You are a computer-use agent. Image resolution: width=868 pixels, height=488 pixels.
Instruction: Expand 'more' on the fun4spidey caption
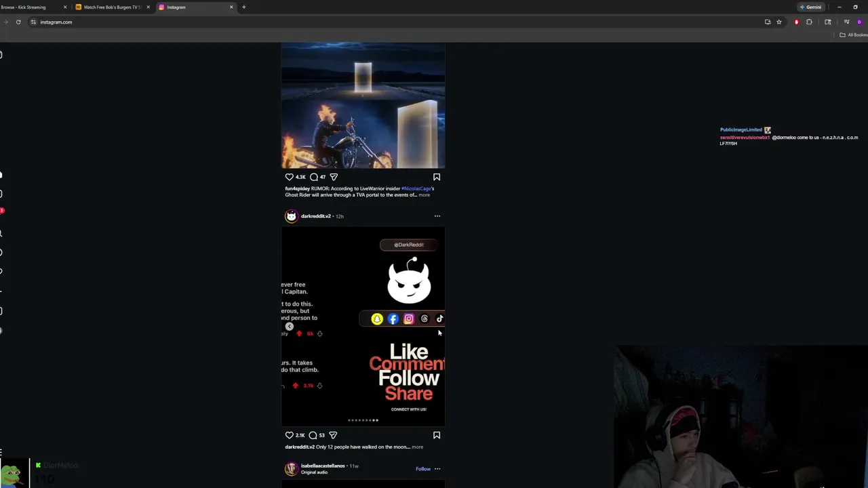(424, 195)
